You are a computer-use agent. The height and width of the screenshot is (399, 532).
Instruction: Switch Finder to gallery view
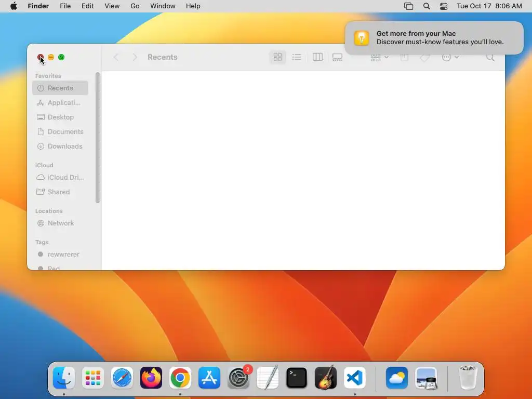coord(337,57)
